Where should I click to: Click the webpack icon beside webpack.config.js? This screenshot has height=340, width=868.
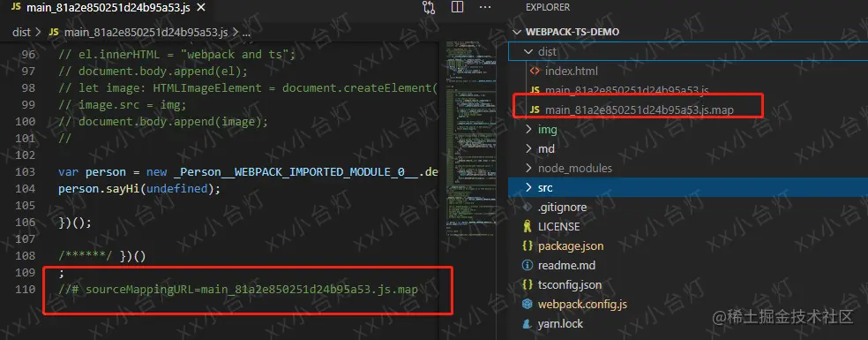point(528,304)
